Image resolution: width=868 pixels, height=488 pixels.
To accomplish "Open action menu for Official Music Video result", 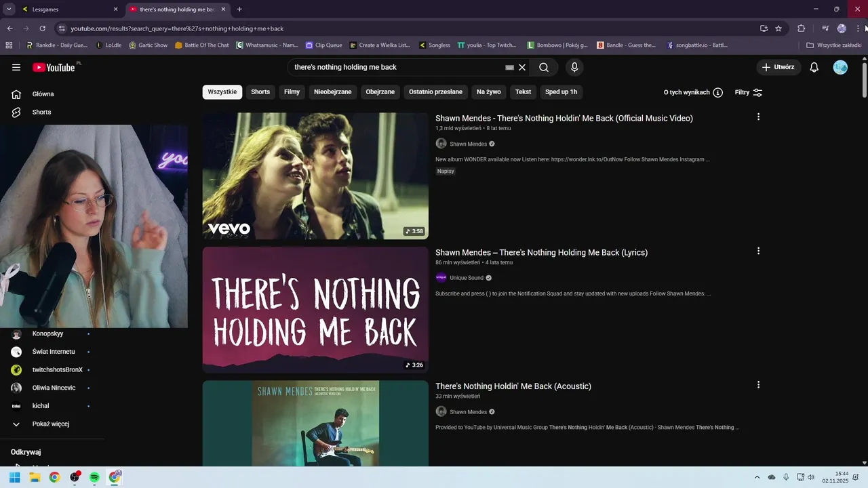I will coord(758,117).
